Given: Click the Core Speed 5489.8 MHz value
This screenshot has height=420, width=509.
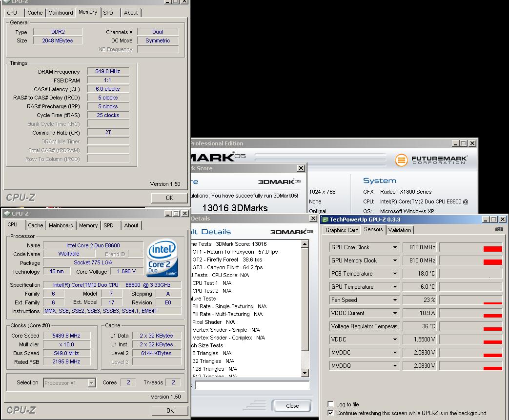Looking at the screenshot, I should (66, 336).
